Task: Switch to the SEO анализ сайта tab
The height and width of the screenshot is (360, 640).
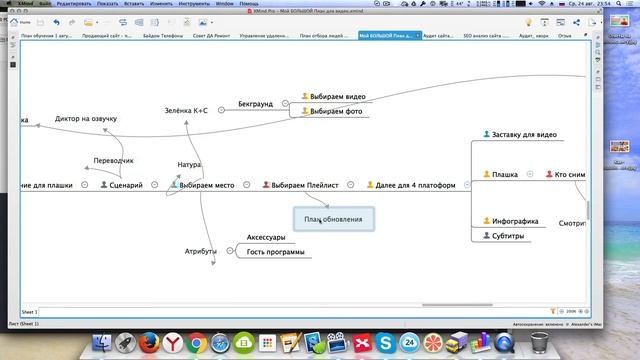Action: pyautogui.click(x=486, y=36)
